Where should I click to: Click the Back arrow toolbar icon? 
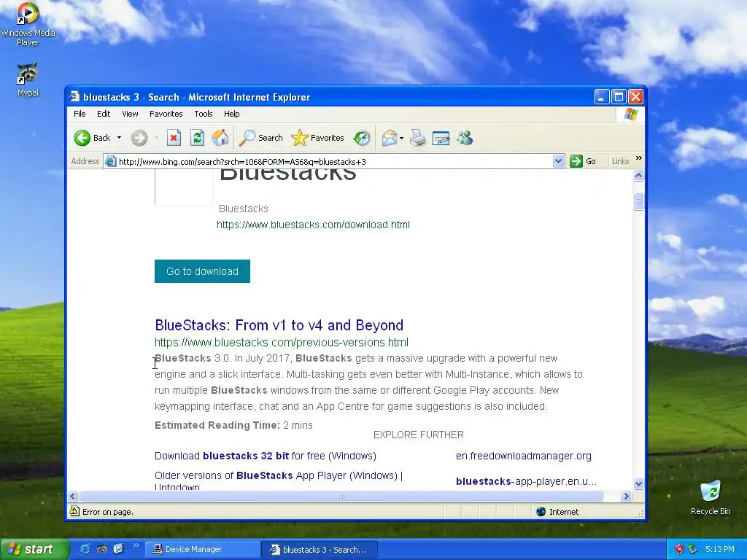pos(82,138)
